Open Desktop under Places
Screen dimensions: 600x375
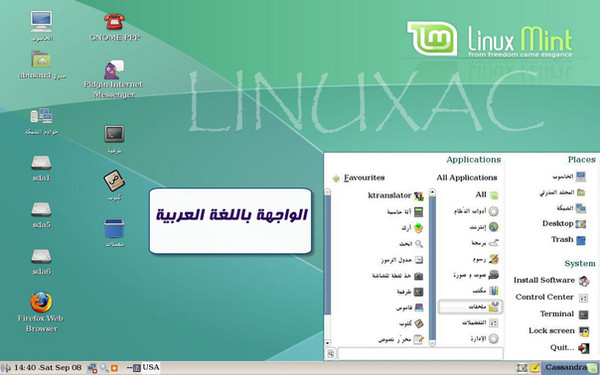564,224
